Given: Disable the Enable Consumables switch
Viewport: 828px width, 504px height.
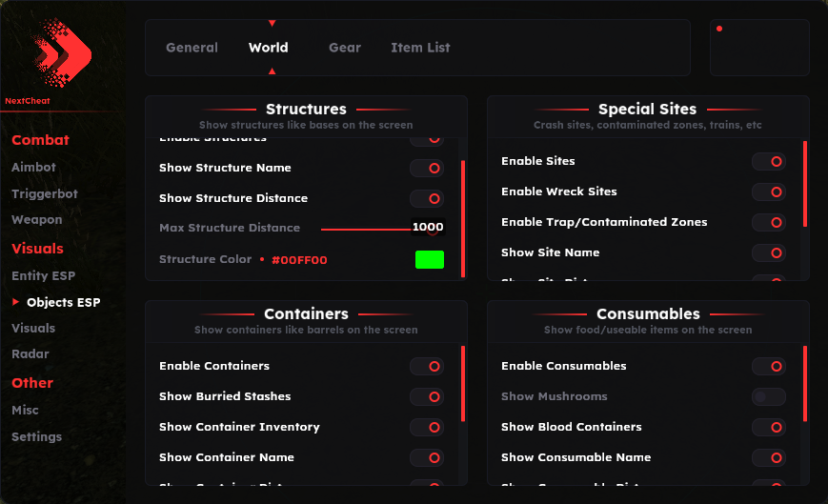Looking at the screenshot, I should [x=768, y=366].
